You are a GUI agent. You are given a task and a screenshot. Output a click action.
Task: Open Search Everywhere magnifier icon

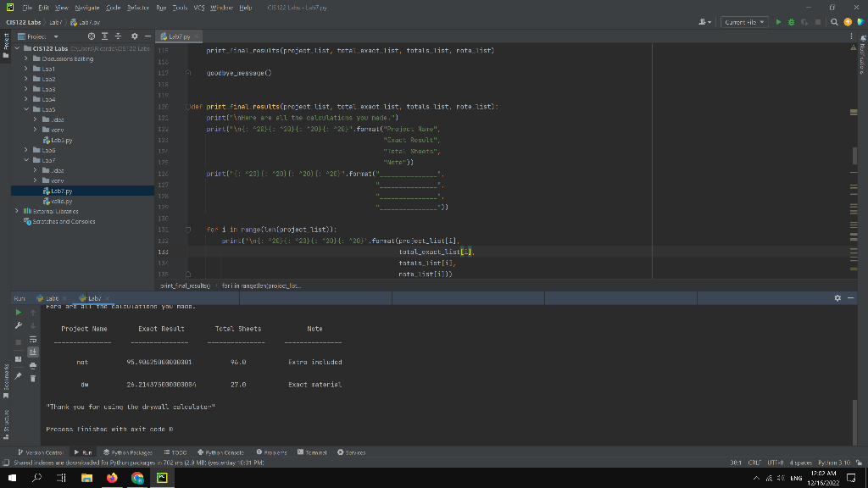(834, 22)
